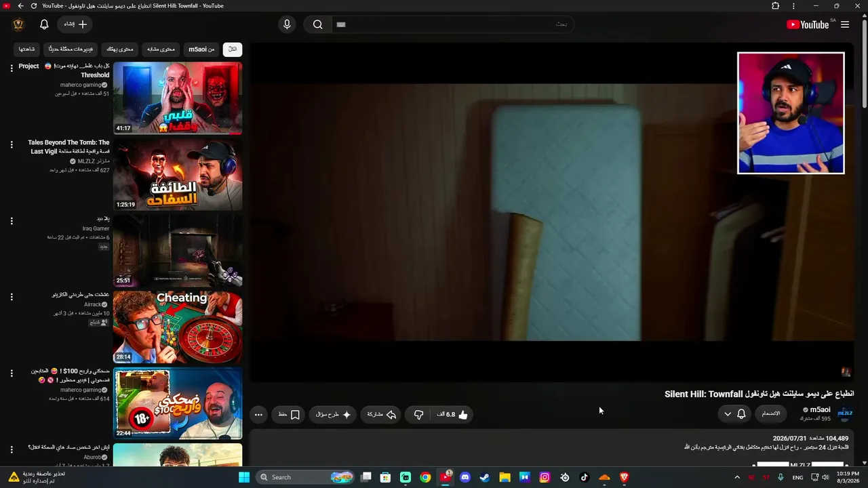The width and height of the screenshot is (868, 488).
Task: Click the video player frame
Action: 551,212
